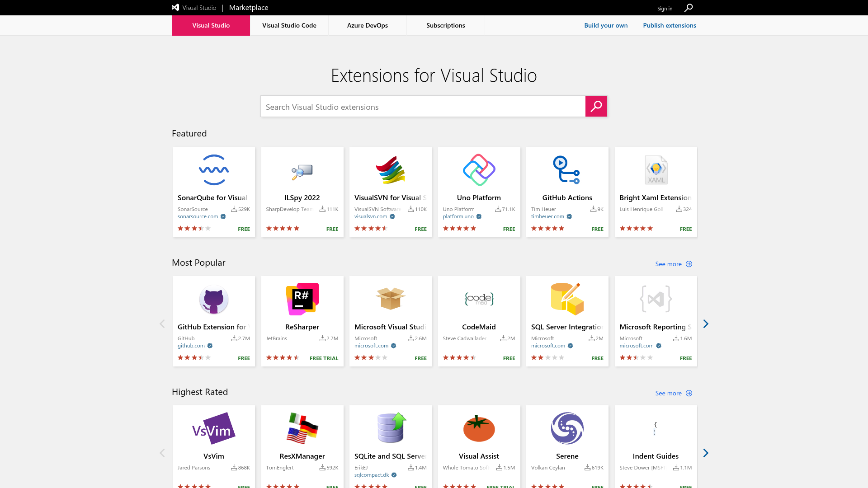The height and width of the screenshot is (488, 868).
Task: Switch to the Subscriptions tab
Action: click(x=446, y=25)
